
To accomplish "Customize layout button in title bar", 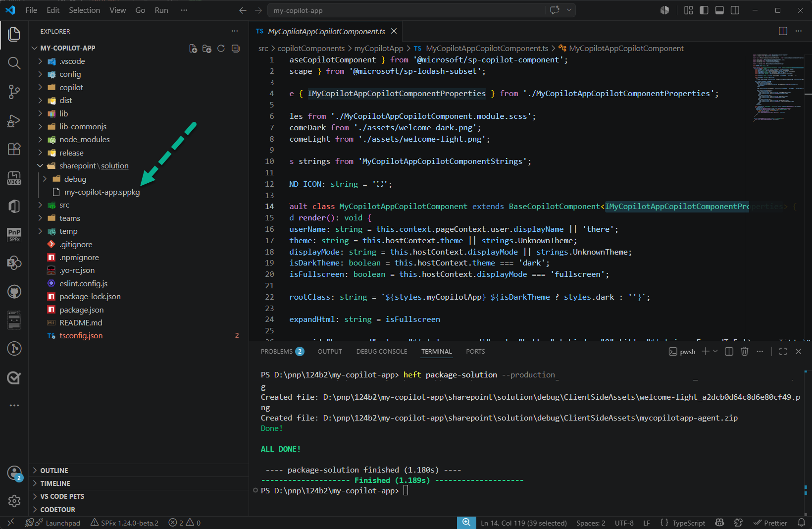I will pyautogui.click(x=689, y=10).
